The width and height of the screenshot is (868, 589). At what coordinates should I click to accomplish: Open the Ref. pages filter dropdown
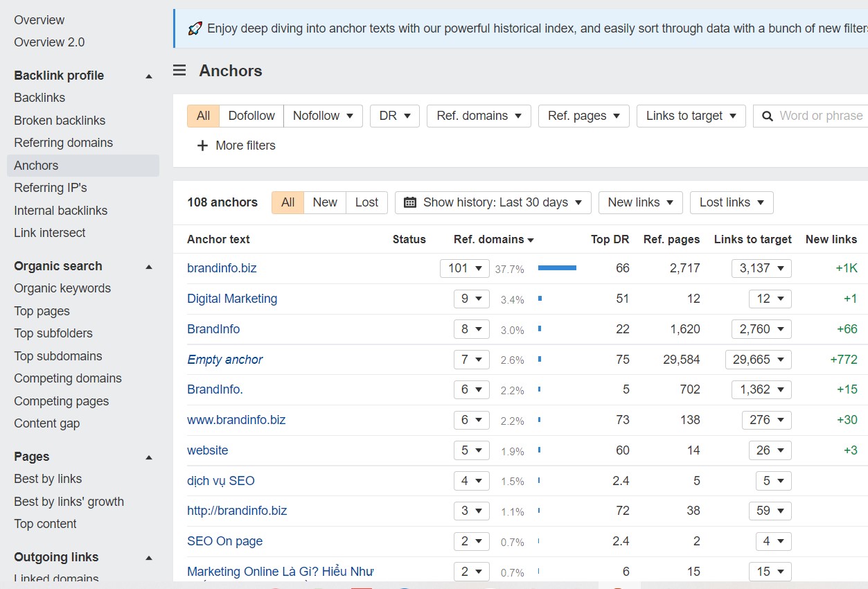click(583, 116)
